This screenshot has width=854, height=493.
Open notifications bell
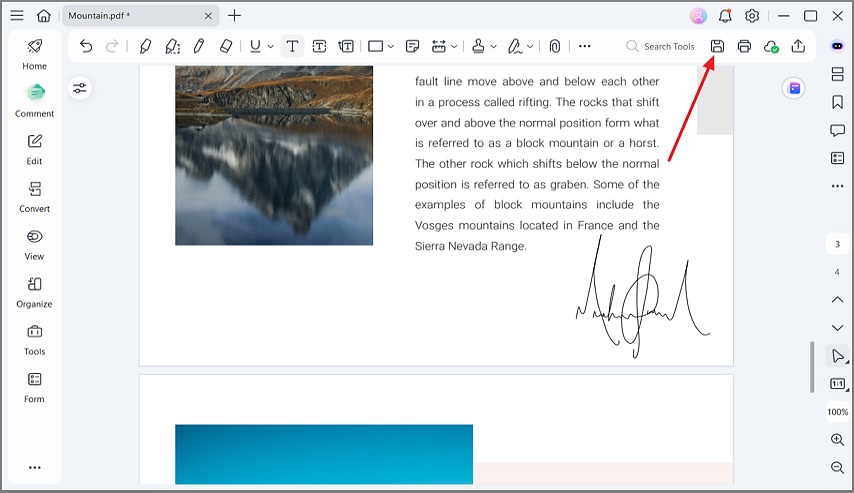[725, 16]
